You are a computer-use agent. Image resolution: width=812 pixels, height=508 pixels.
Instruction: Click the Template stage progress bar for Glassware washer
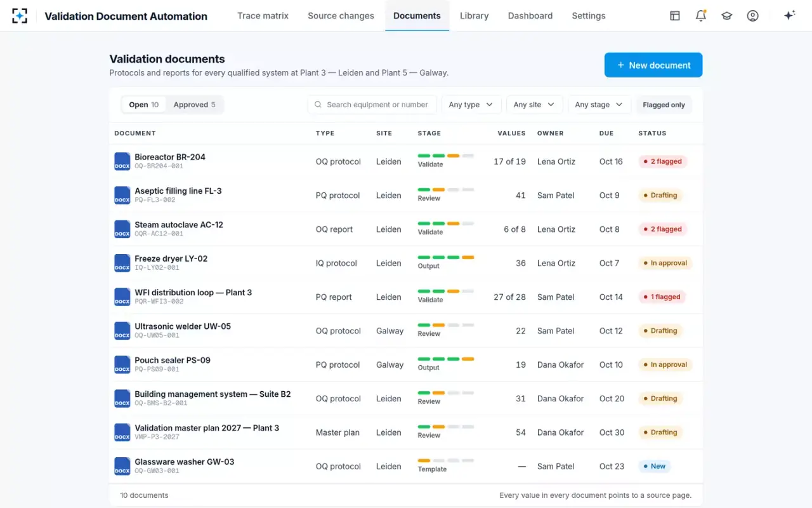pyautogui.click(x=446, y=460)
